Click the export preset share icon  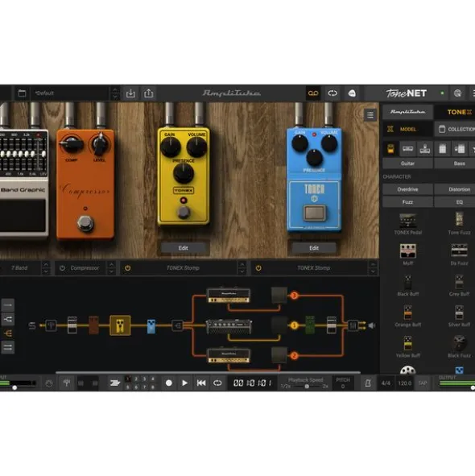(148, 93)
